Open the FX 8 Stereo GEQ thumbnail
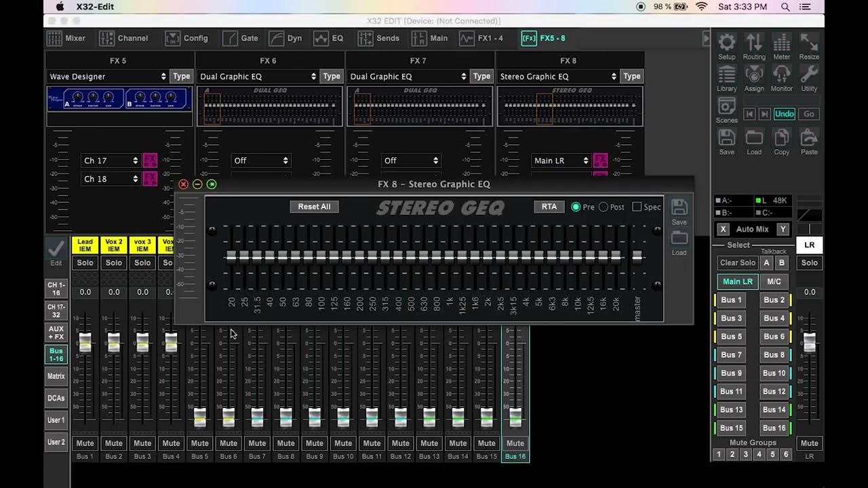 click(570, 106)
